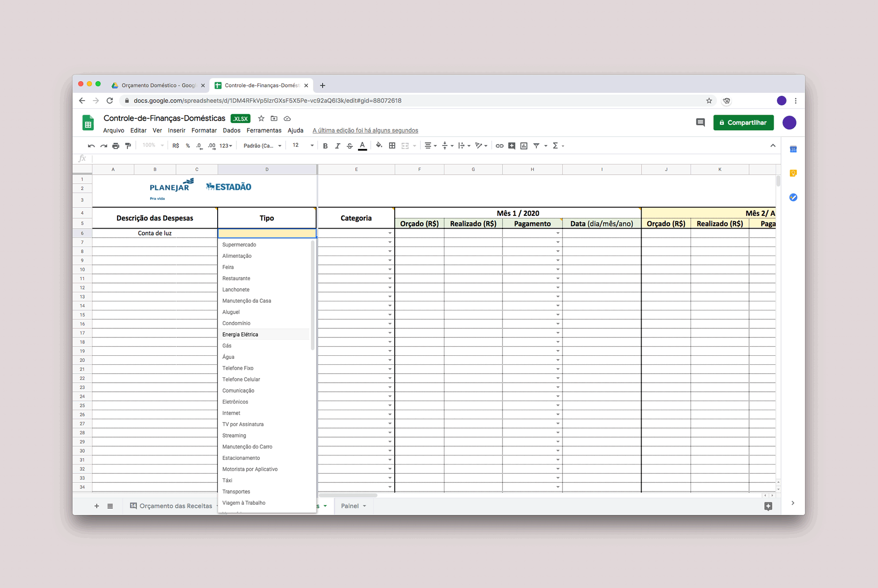Click the print icon

click(x=116, y=146)
